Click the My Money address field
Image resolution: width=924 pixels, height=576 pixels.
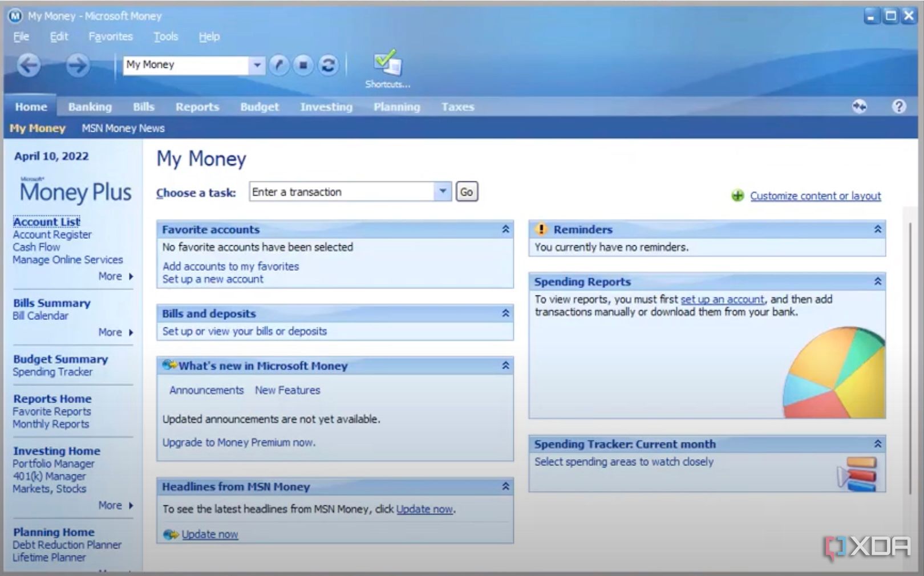[x=187, y=65]
